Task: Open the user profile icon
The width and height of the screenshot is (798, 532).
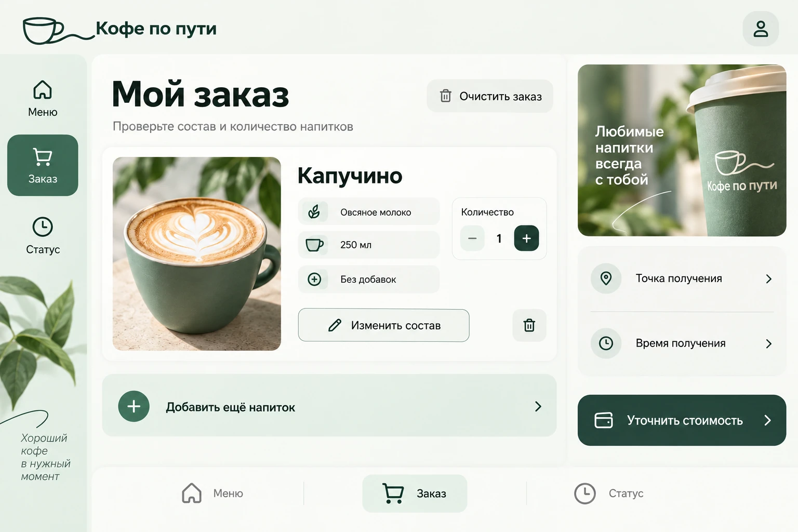Action: [x=761, y=29]
